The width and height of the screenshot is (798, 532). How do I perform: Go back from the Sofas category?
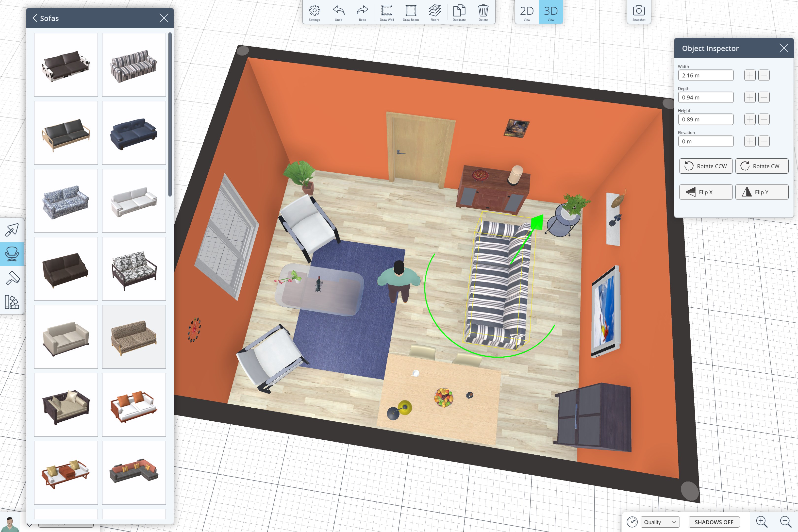tap(35, 18)
